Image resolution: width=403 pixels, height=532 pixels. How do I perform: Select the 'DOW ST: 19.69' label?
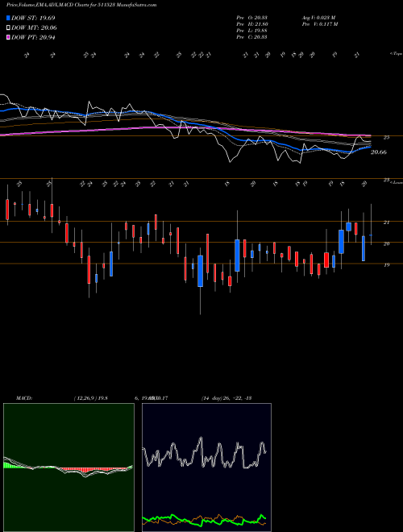33,18
